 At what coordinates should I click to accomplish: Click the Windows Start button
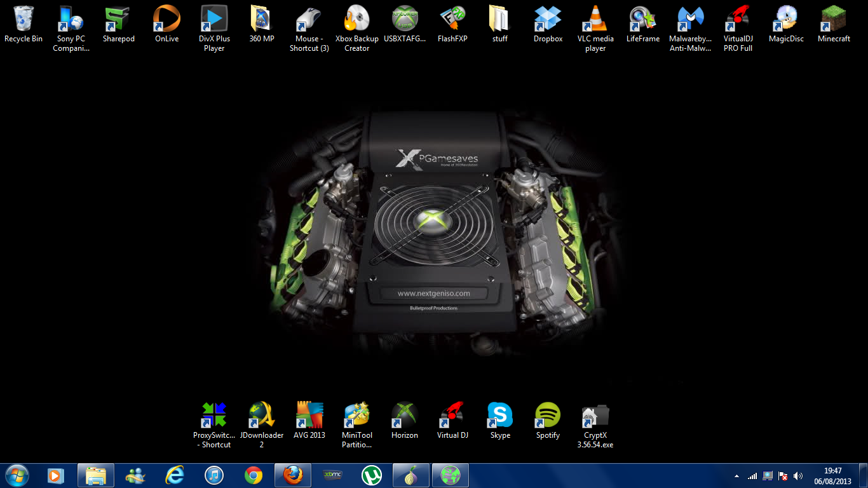click(x=17, y=475)
